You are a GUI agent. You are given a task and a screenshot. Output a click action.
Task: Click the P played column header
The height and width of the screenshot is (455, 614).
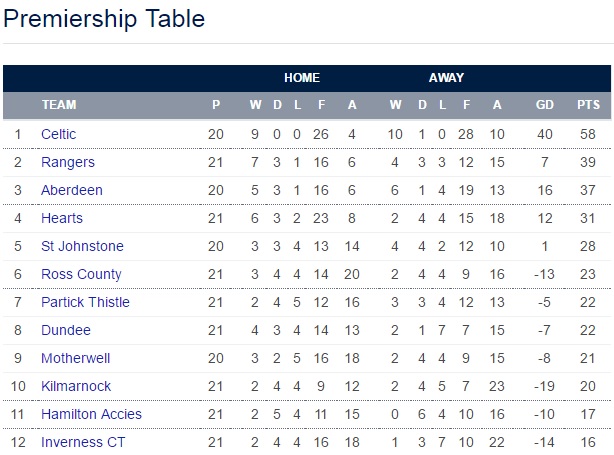(216, 105)
